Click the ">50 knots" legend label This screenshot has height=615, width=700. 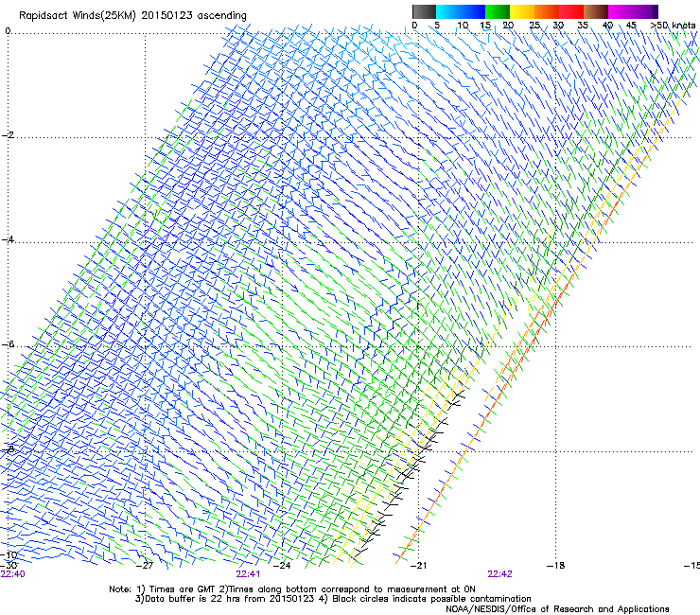(673, 25)
